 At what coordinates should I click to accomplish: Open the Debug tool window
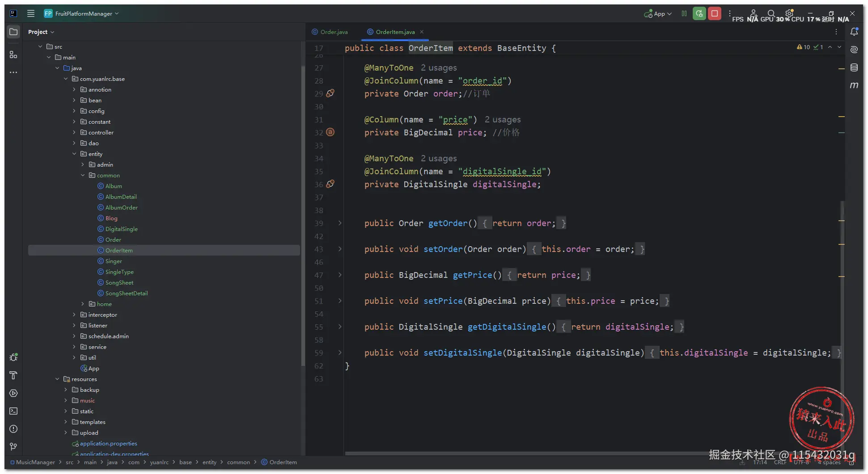click(x=13, y=357)
